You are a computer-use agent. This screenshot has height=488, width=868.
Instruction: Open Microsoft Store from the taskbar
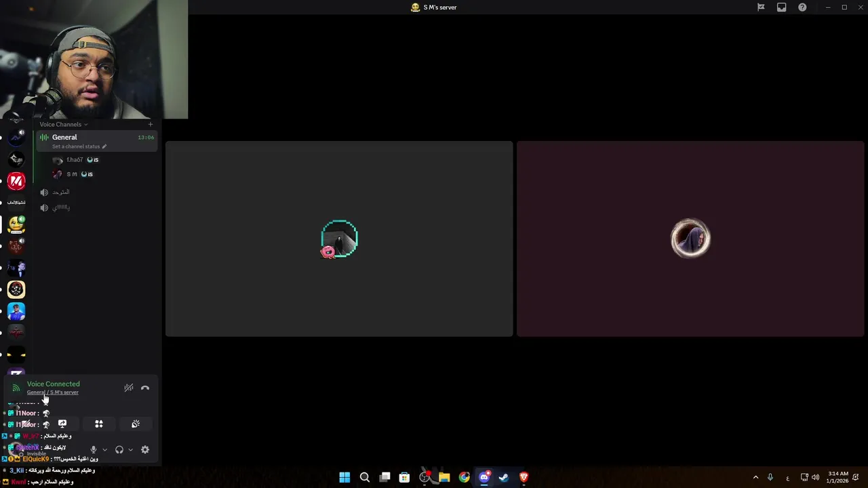click(x=404, y=477)
